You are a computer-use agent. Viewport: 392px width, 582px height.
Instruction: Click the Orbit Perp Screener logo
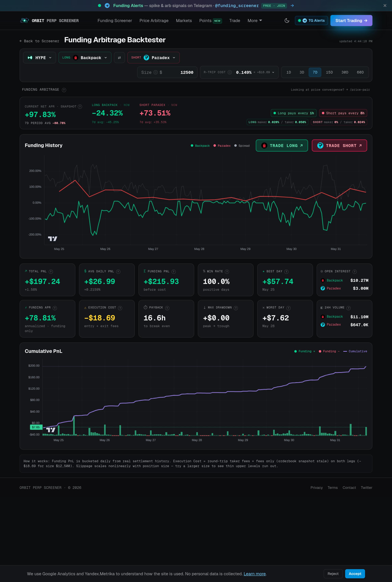click(49, 21)
